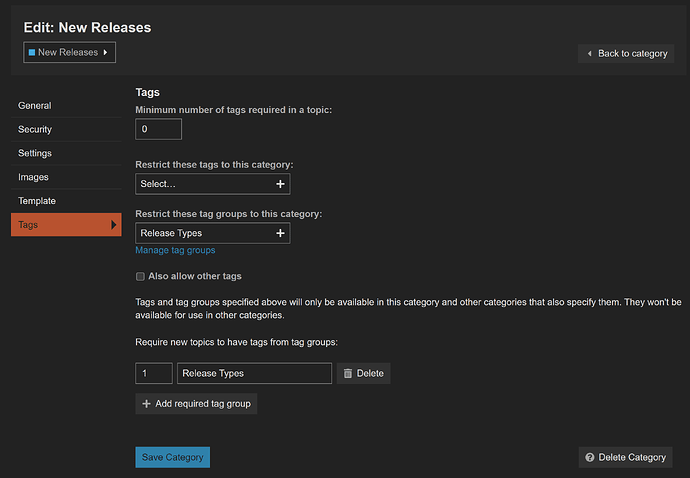Switch to the Settings tab
Screen dimensions: 690x478
[x=66, y=153]
